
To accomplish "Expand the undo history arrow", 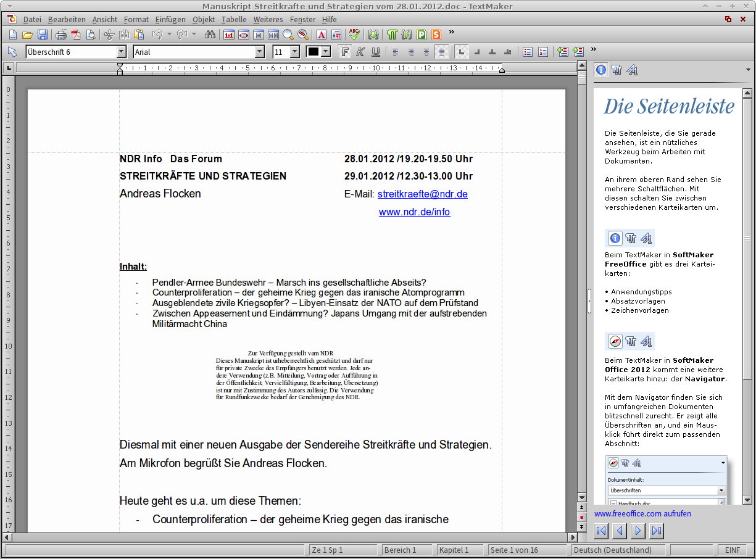I will click(x=169, y=35).
